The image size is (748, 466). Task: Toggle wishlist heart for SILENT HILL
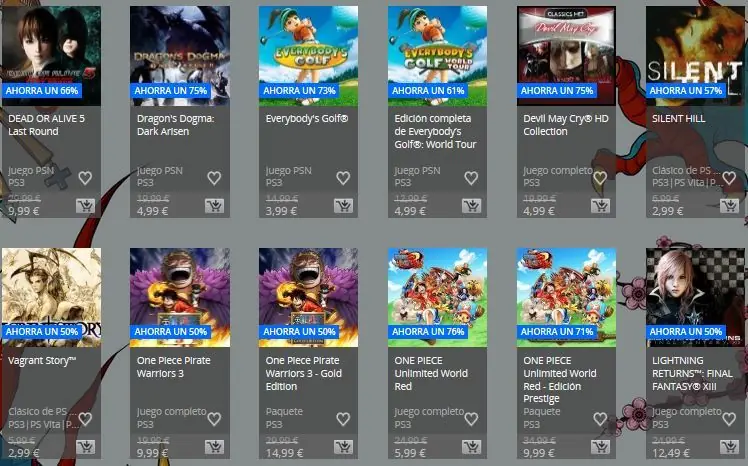pos(729,178)
